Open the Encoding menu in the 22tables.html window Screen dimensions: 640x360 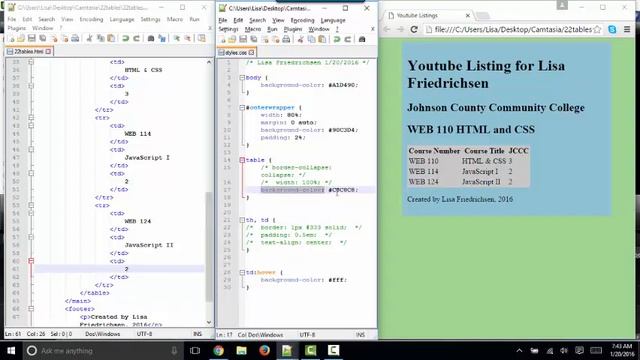(x=91, y=19)
